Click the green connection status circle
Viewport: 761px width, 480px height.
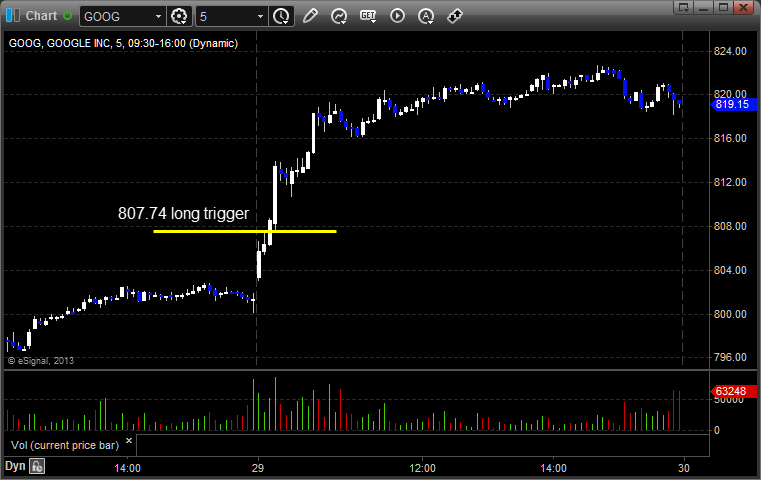(x=67, y=16)
